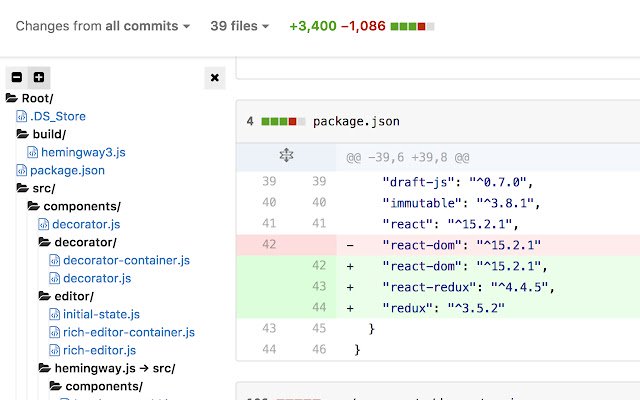The height and width of the screenshot is (400, 640).
Task: Open package.json in file tree
Action: click(67, 170)
